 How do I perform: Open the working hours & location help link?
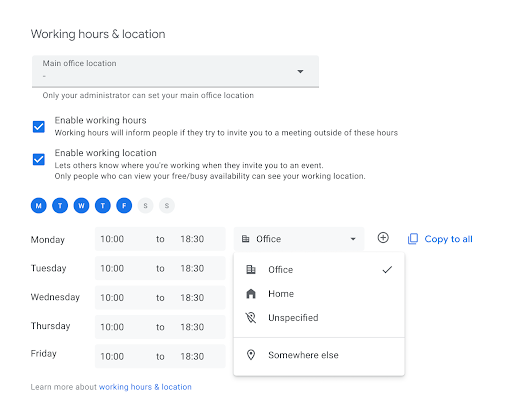point(145,387)
